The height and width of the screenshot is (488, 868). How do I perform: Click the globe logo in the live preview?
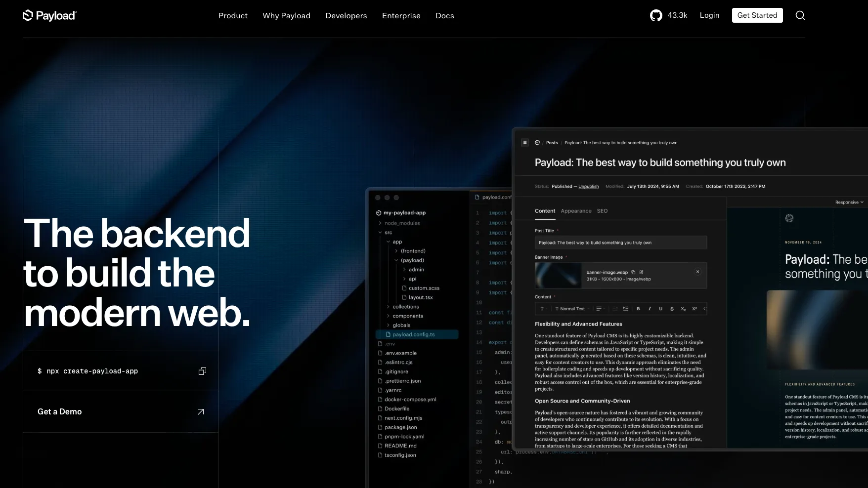(x=789, y=218)
